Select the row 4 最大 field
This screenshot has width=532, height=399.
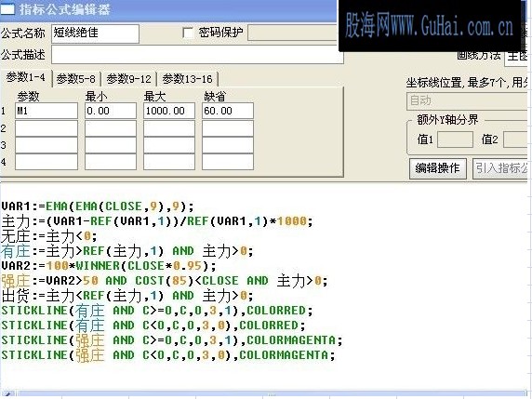point(169,162)
